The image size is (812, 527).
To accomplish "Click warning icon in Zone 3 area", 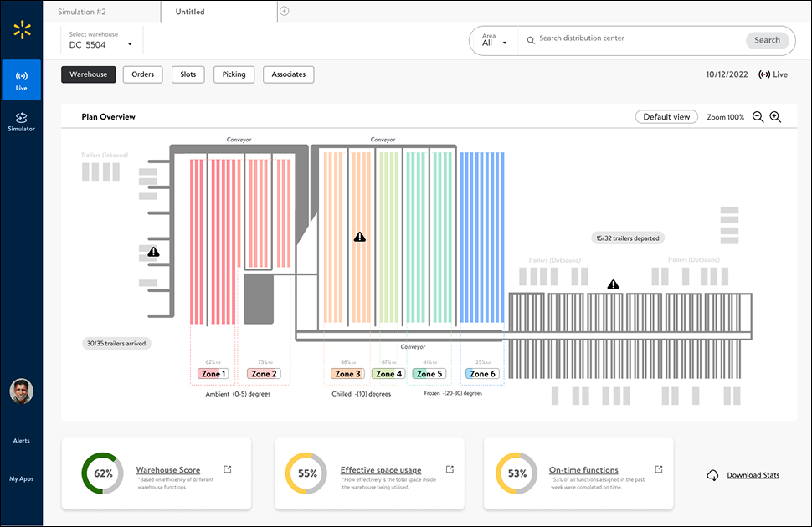I will (x=360, y=237).
